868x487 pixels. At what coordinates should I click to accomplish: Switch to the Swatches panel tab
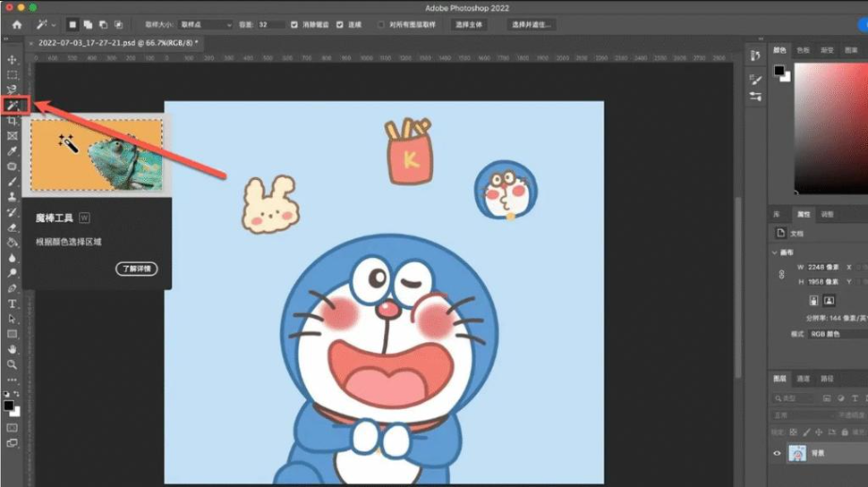[x=803, y=50]
